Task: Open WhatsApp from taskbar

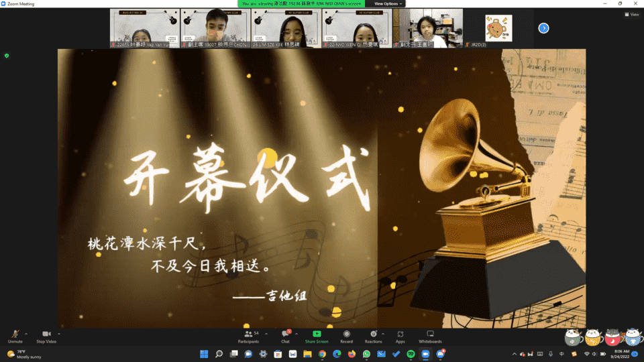Action: point(366,354)
